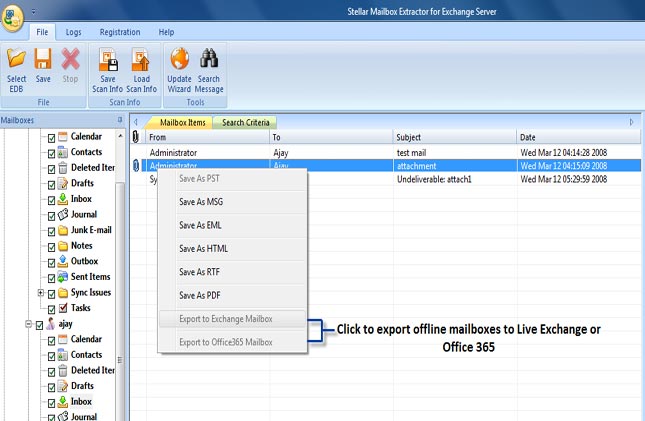645x421 pixels.
Task: Click the Sent Items folder icon
Action: (x=63, y=277)
